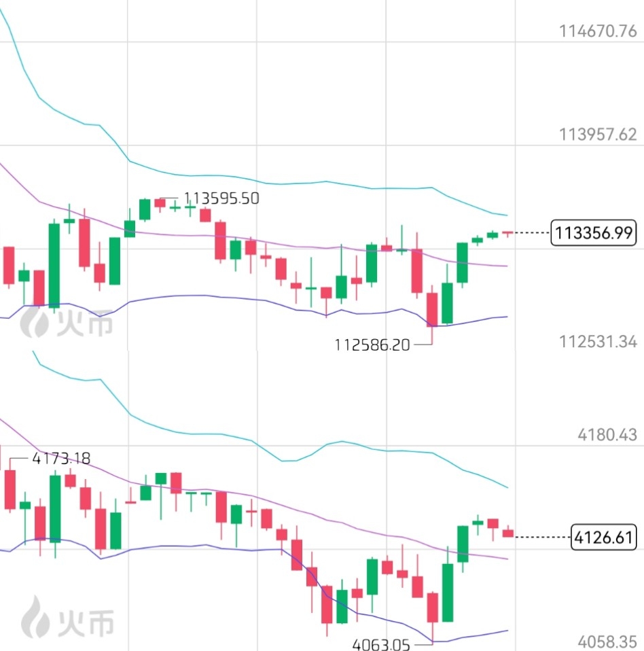The image size is (644, 651).
Task: Click the last candle in the upper chart
Action: pos(507,234)
